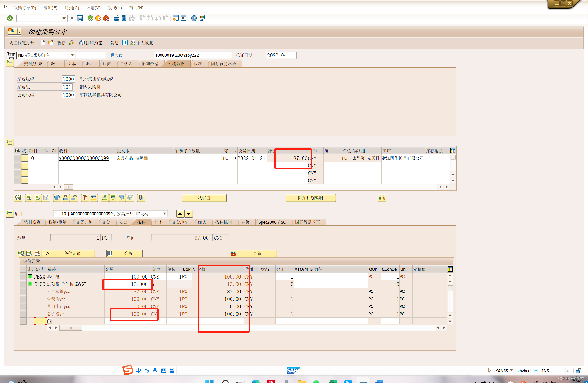Click the blue info icon beside 消息
The height and width of the screenshot is (383, 588).
tap(125, 43)
